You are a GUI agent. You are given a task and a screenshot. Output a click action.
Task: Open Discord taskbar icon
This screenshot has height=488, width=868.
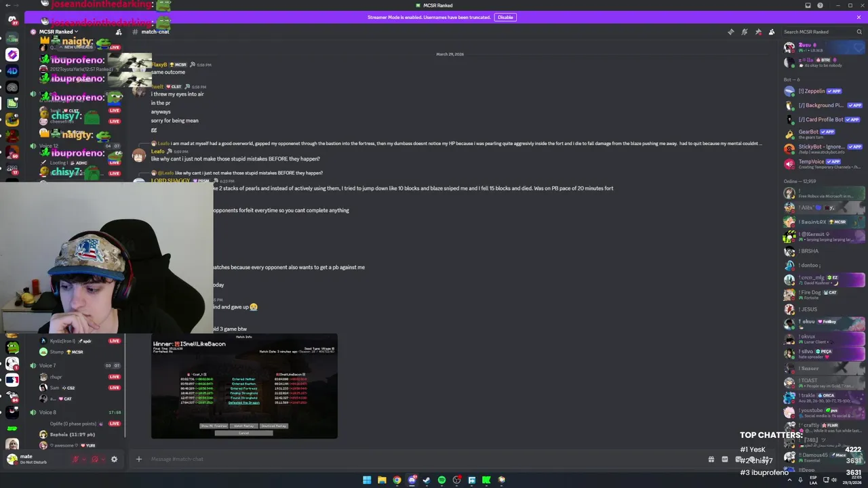click(412, 480)
